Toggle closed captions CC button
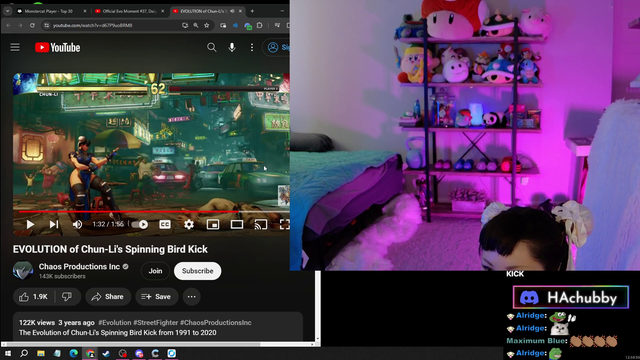 point(165,224)
